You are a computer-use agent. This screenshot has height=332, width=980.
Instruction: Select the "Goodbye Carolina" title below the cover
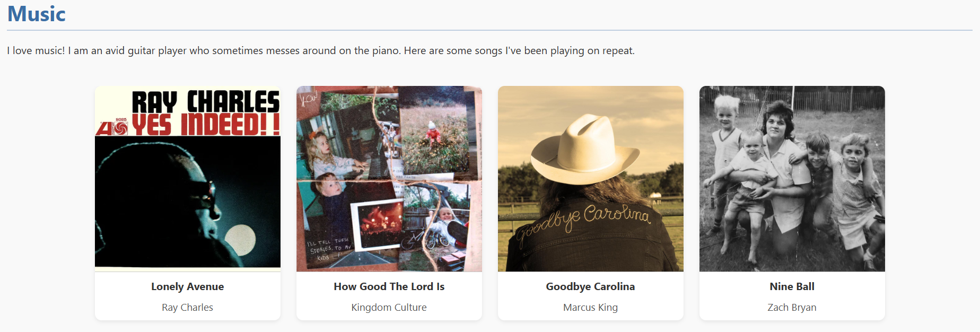(x=591, y=286)
